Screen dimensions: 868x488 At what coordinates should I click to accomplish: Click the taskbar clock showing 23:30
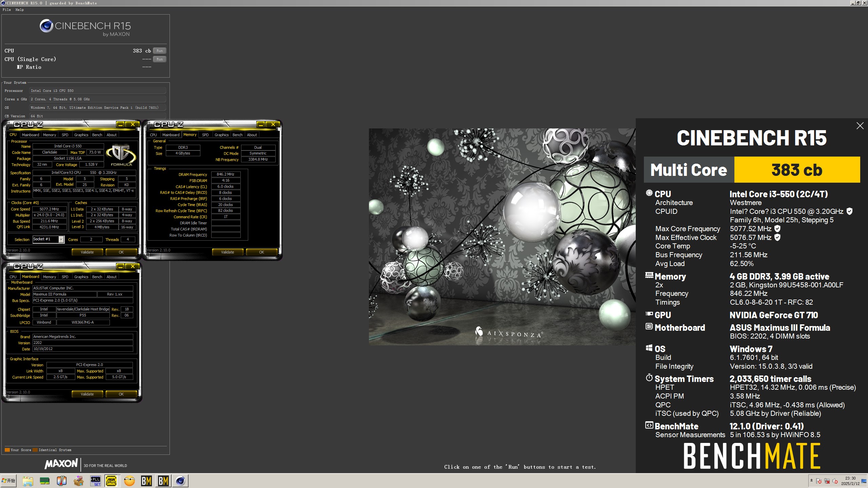pyautogui.click(x=850, y=481)
